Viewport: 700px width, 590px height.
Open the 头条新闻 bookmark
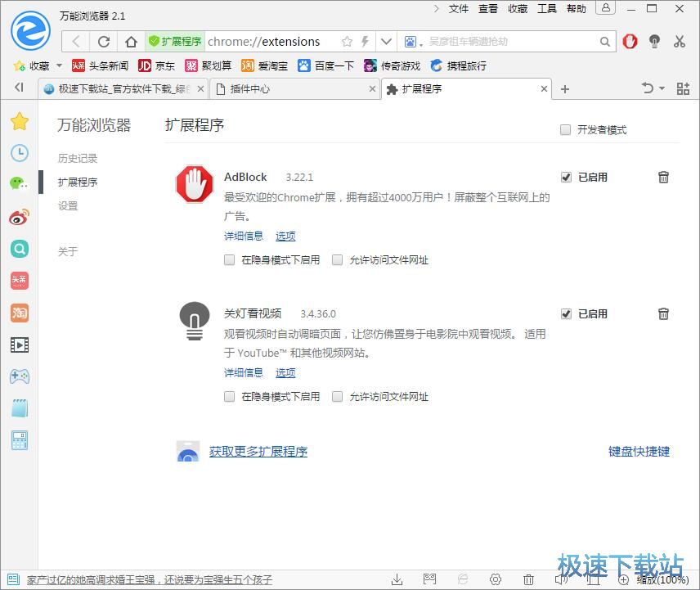(101, 65)
